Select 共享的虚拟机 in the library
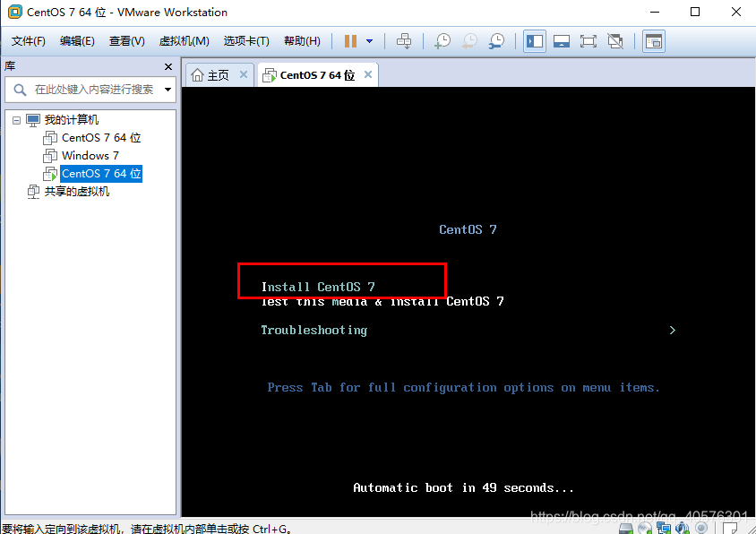This screenshot has height=534, width=756. click(77, 192)
